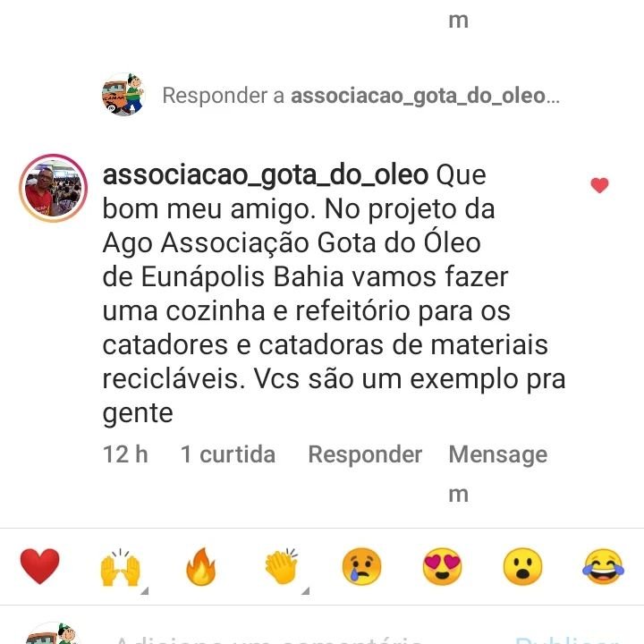
Task: Insert the clapping hands emoji
Action: (x=282, y=566)
